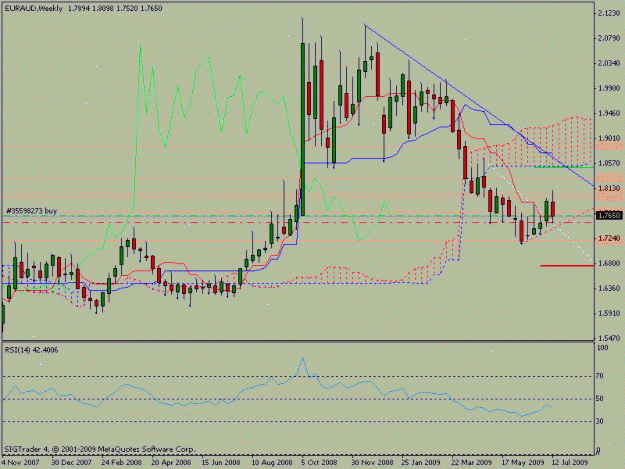Click the 1.7240 price scale label
This screenshot has height=469, width=625.
pos(609,238)
